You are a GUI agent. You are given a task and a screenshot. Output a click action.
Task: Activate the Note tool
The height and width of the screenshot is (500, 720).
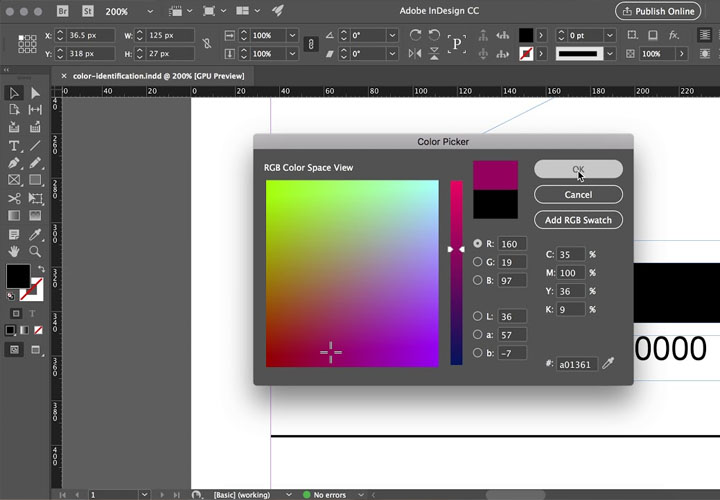click(x=14, y=235)
